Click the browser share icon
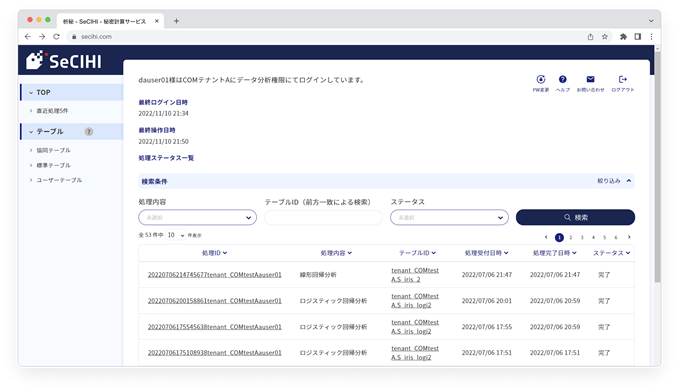Image resolution: width=678 pixels, height=390 pixels. [x=590, y=37]
